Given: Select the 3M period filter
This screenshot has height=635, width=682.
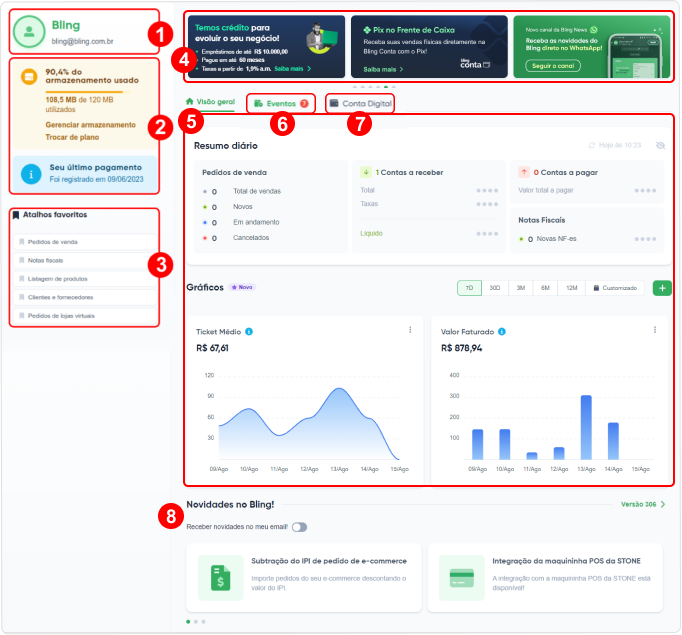Looking at the screenshot, I should [x=521, y=288].
